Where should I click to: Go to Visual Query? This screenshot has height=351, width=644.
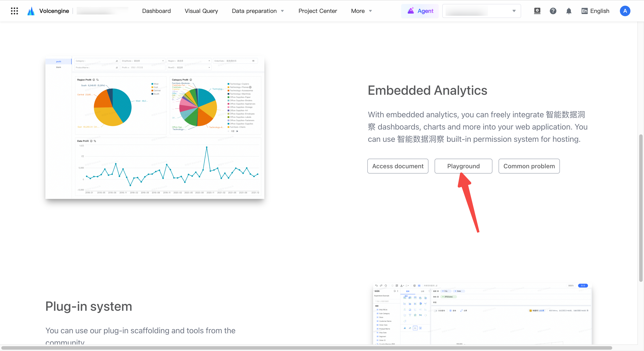(201, 11)
